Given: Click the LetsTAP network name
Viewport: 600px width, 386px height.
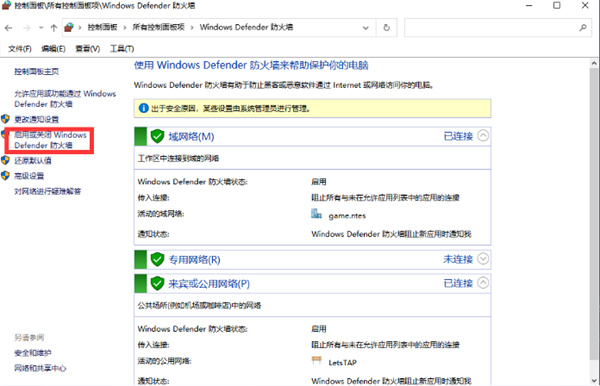Looking at the screenshot, I should 342,363.
